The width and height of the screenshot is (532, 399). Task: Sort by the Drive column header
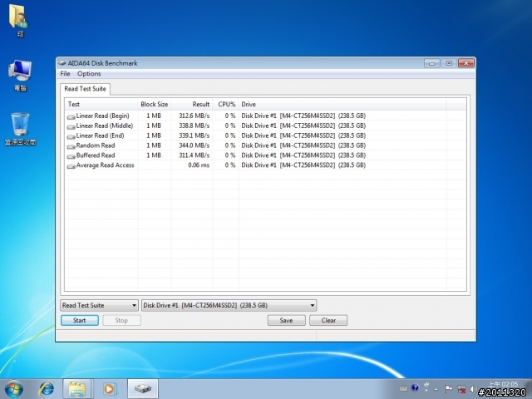tap(342, 104)
